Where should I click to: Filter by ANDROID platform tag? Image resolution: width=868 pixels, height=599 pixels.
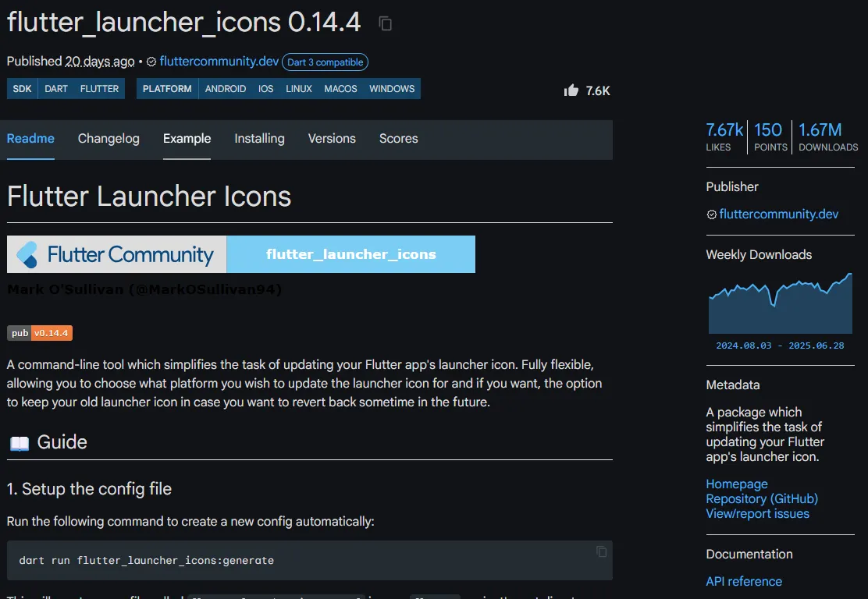[226, 88]
